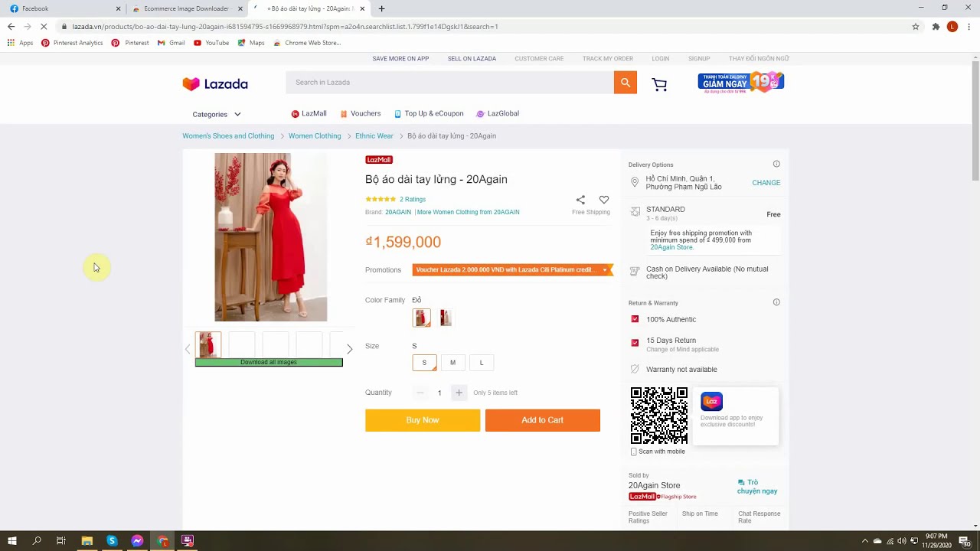Select size M option
Image resolution: width=980 pixels, height=551 pixels.
click(x=452, y=363)
